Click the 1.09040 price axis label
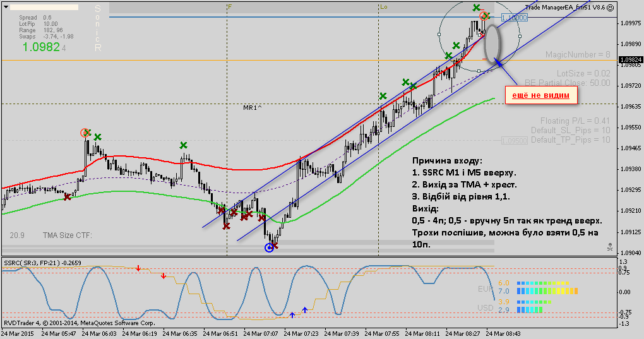 point(629,253)
